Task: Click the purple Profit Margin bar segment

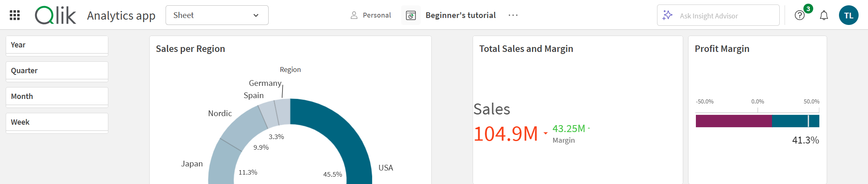Action: (x=733, y=121)
